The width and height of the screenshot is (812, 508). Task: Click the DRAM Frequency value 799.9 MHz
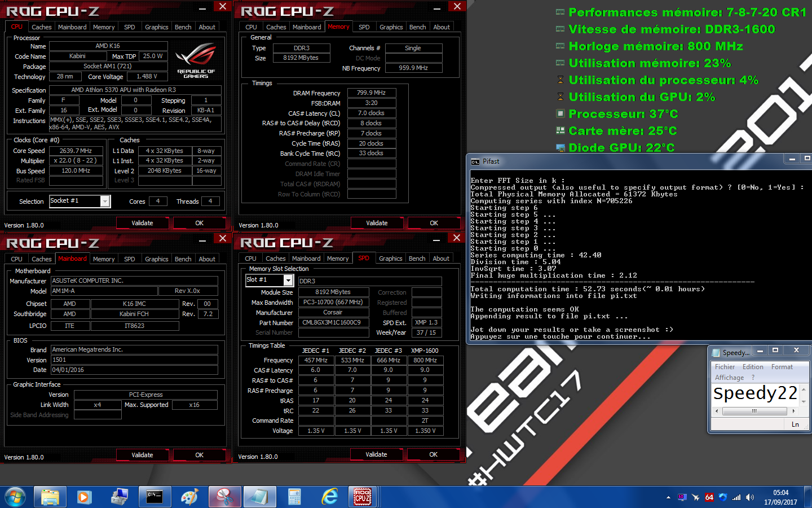point(371,93)
